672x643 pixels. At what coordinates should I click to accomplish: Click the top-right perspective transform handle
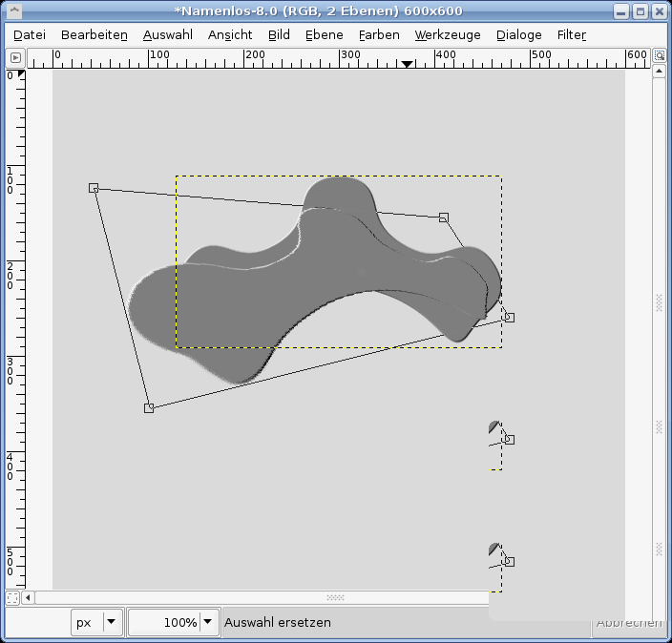coord(444,218)
